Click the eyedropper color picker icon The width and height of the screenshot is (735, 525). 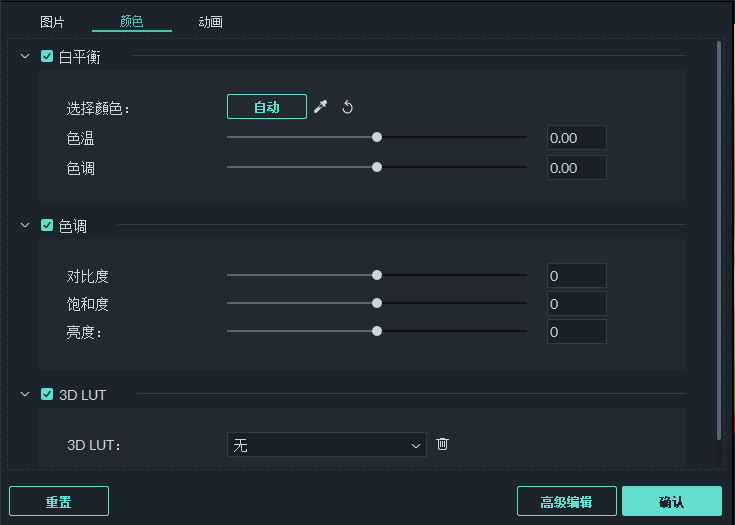coord(320,107)
